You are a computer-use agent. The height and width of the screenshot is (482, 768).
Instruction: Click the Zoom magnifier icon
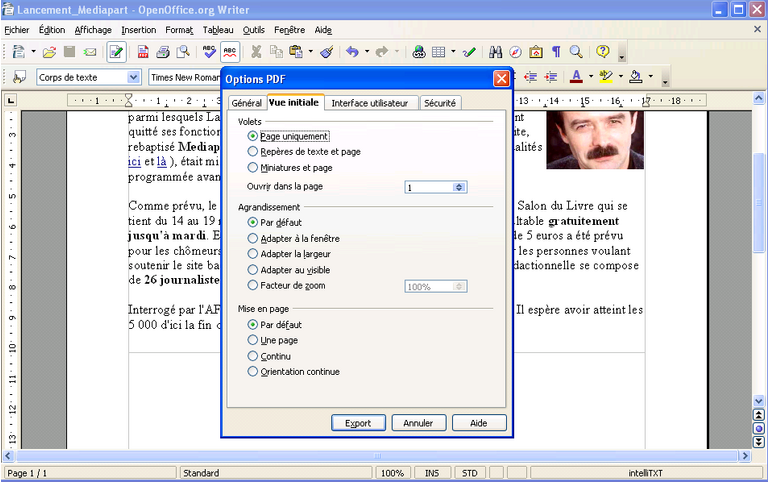click(576, 51)
